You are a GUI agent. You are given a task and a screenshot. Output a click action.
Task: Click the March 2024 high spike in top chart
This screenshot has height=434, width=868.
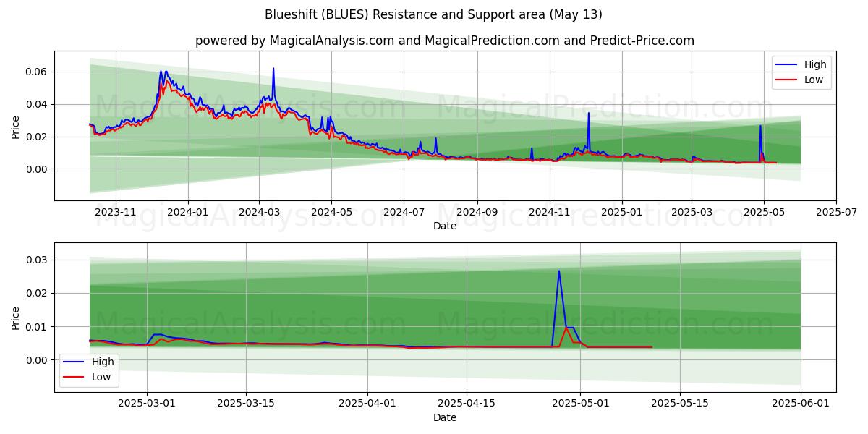tap(273, 69)
